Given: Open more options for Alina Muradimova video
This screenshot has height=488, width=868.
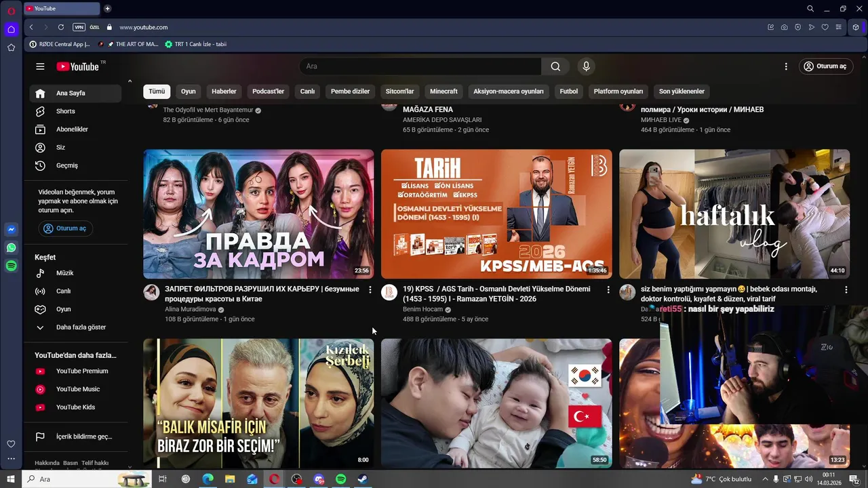Looking at the screenshot, I should [x=370, y=289].
